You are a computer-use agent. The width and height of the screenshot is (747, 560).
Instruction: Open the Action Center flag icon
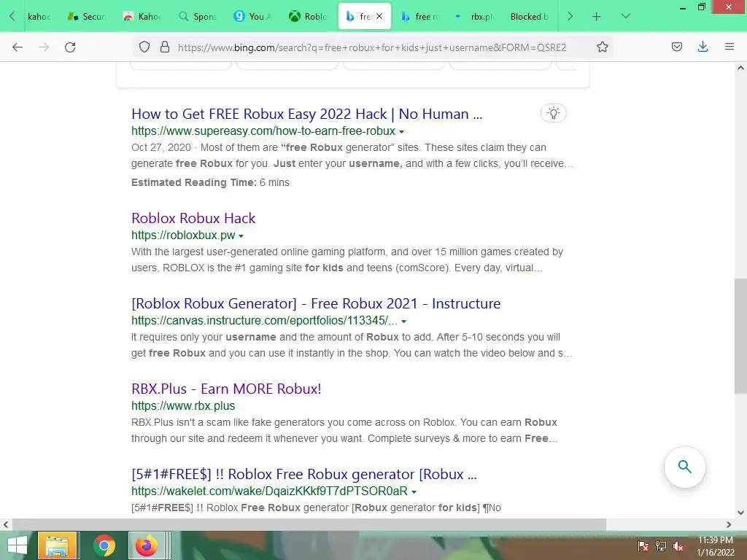(x=643, y=546)
